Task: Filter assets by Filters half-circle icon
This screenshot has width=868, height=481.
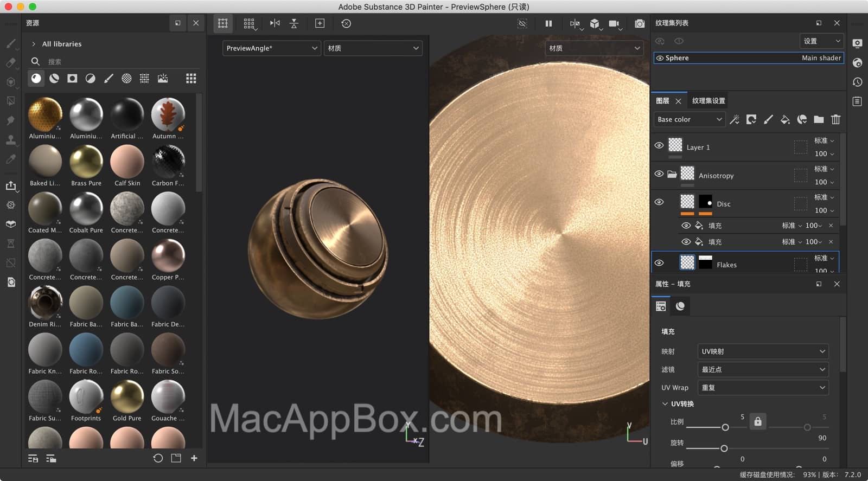Action: click(x=91, y=78)
